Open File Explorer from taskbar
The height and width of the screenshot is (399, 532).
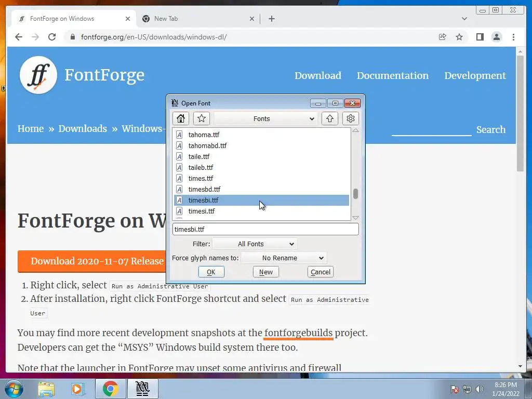tap(46, 389)
